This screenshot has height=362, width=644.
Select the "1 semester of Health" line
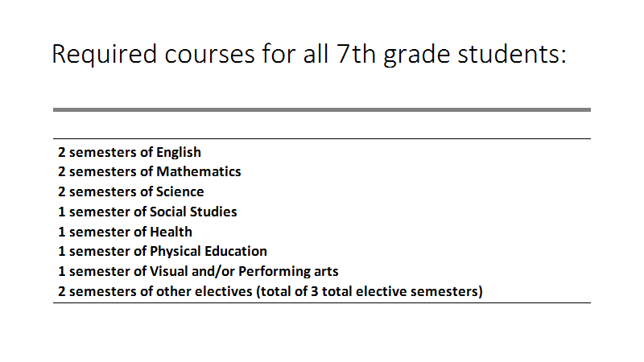(x=126, y=232)
